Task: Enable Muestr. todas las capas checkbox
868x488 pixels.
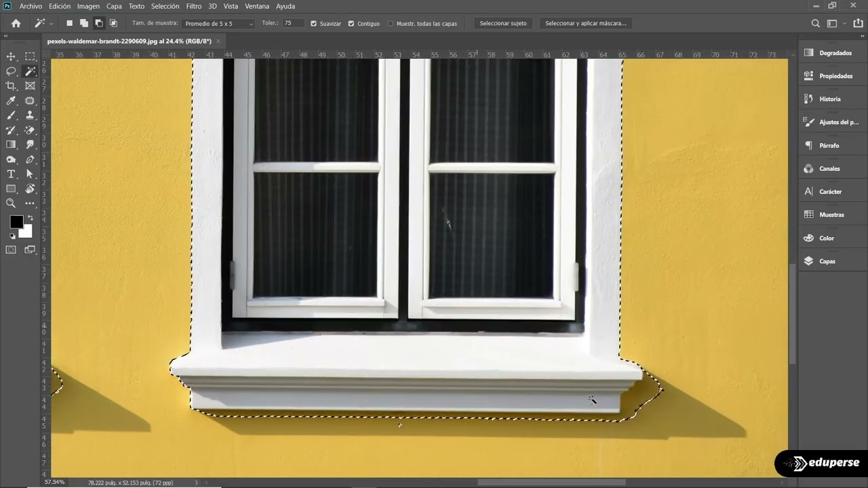Action: click(390, 23)
